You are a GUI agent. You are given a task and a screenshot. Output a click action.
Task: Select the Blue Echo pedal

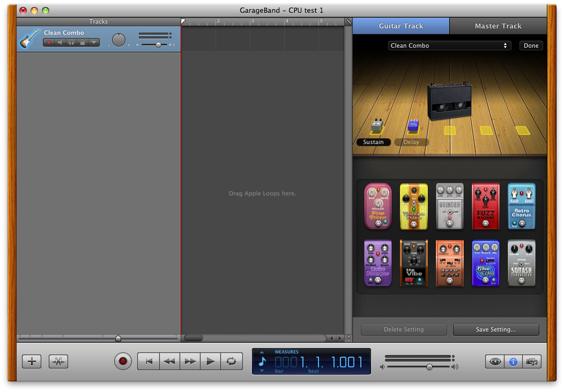tap(485, 263)
